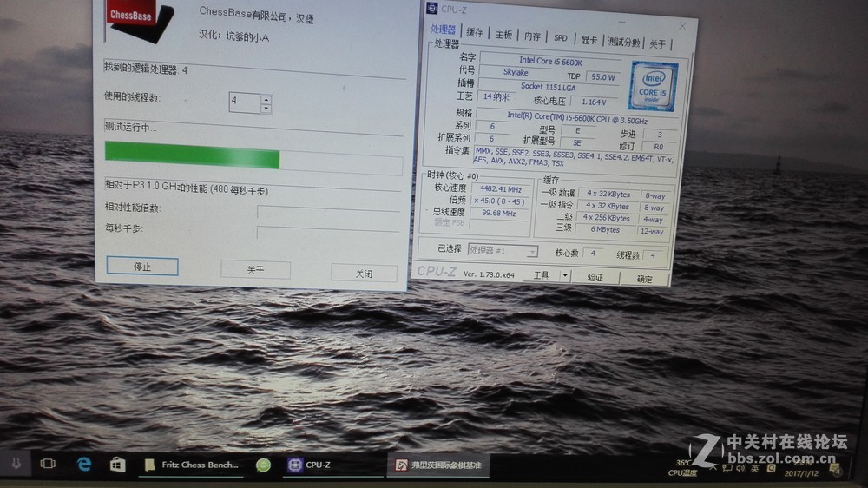Click the ChessBase logo in Fritz window
Image resolution: width=868 pixels, height=488 pixels.
[x=138, y=19]
